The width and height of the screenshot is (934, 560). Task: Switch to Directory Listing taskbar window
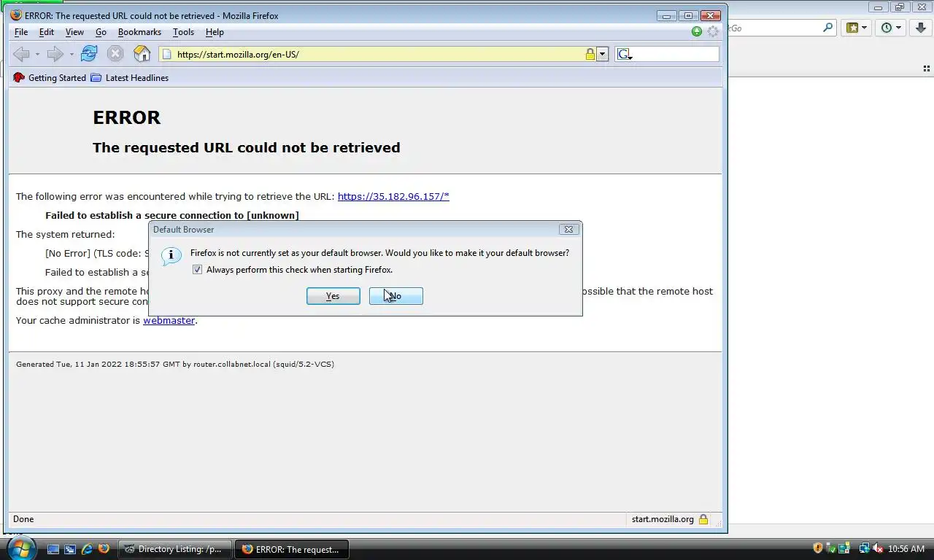175,549
